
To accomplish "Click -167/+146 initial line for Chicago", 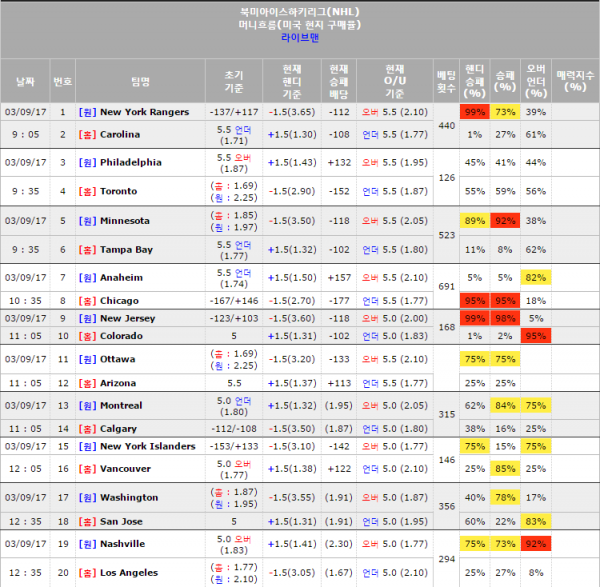I will 234,301.
